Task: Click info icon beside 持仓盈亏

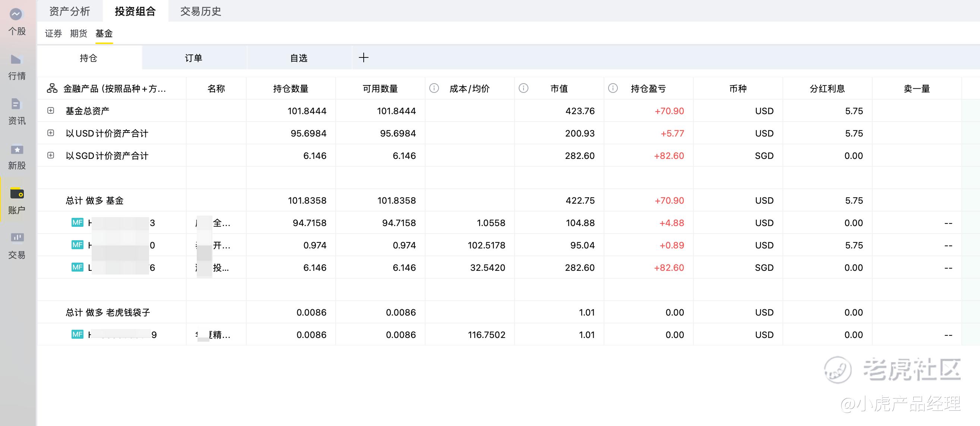Action: click(613, 88)
